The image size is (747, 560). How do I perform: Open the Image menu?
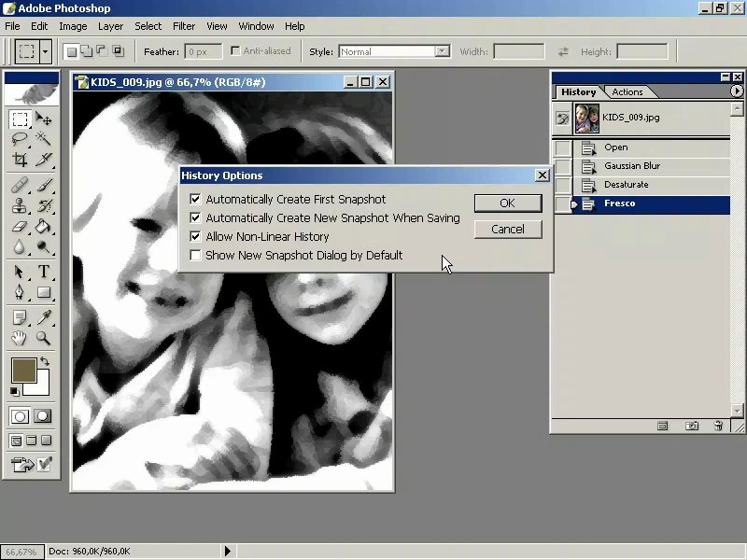73,26
